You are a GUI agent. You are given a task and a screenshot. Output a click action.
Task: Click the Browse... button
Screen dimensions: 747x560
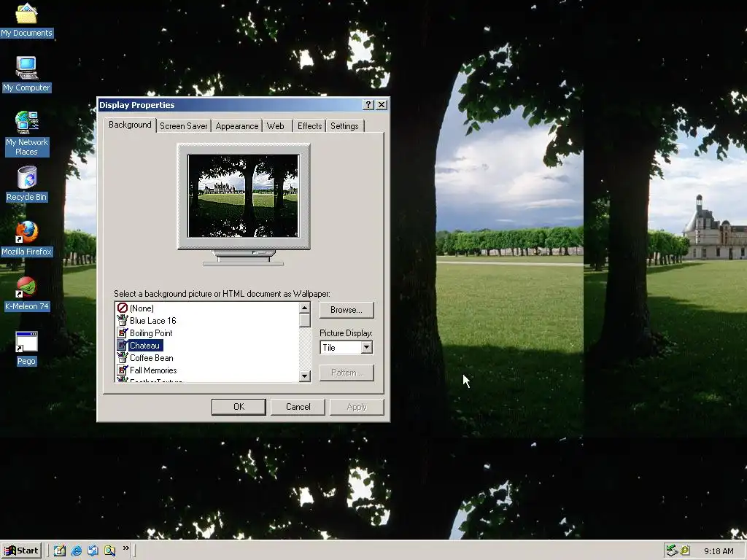(347, 310)
